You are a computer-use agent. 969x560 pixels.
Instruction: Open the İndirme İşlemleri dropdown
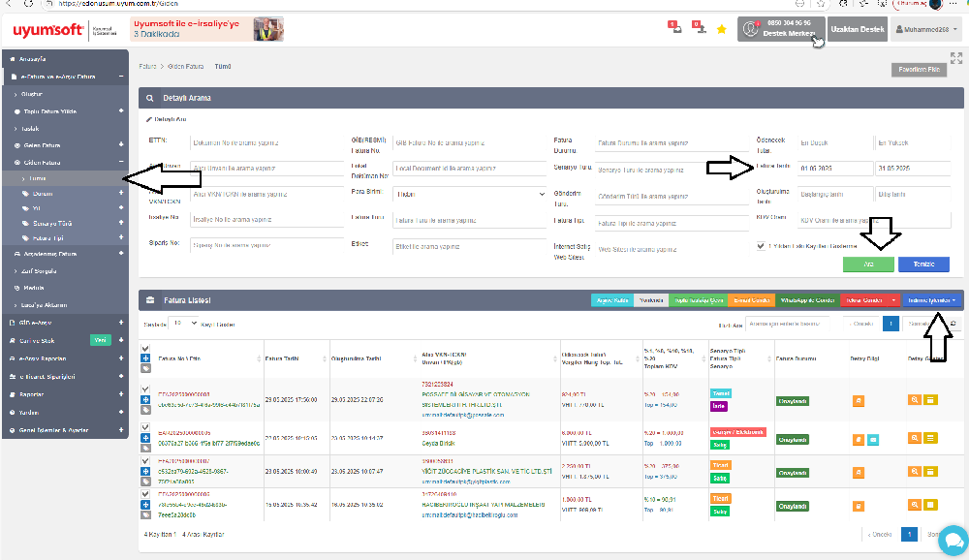click(x=933, y=300)
